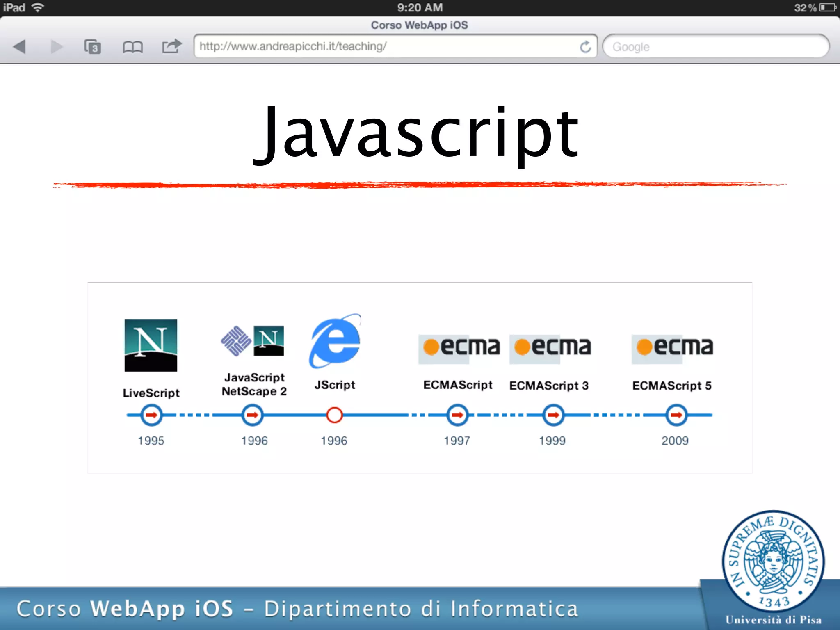Click the Sun logo above JavaScript
This screenshot has width=840, height=630.
point(236,341)
